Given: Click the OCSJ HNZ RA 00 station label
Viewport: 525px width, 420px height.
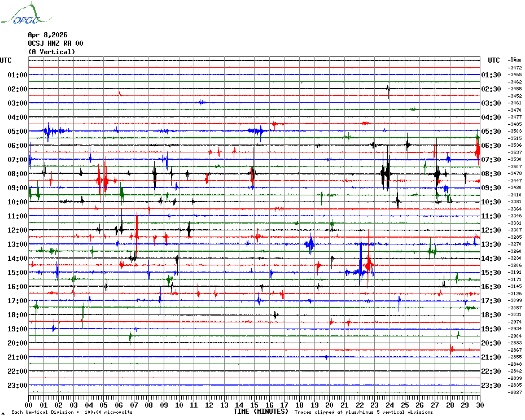Looking at the screenshot, I should tap(55, 43).
